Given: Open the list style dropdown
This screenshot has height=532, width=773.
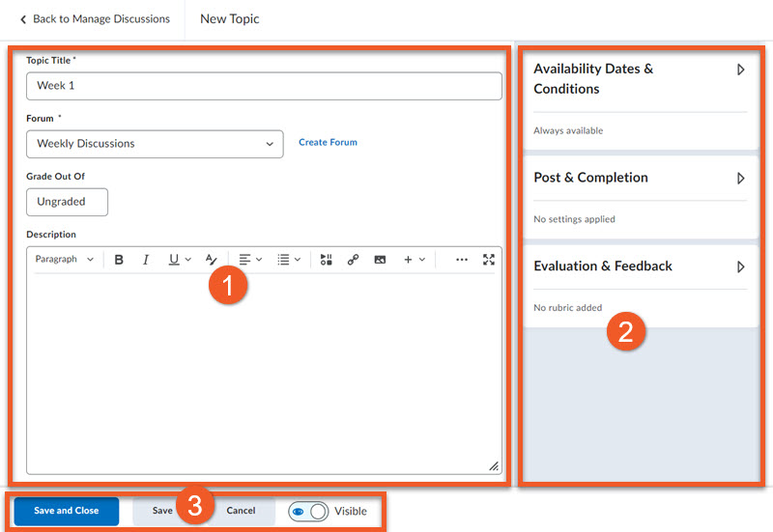Looking at the screenshot, I should [289, 260].
